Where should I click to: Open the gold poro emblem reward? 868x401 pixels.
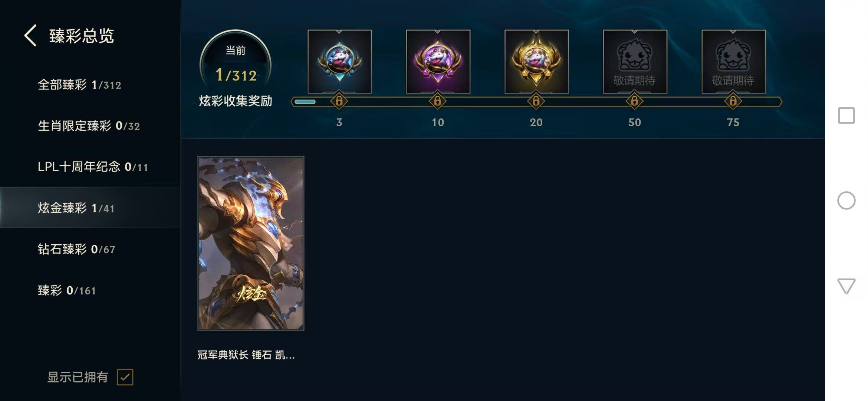pos(536,62)
